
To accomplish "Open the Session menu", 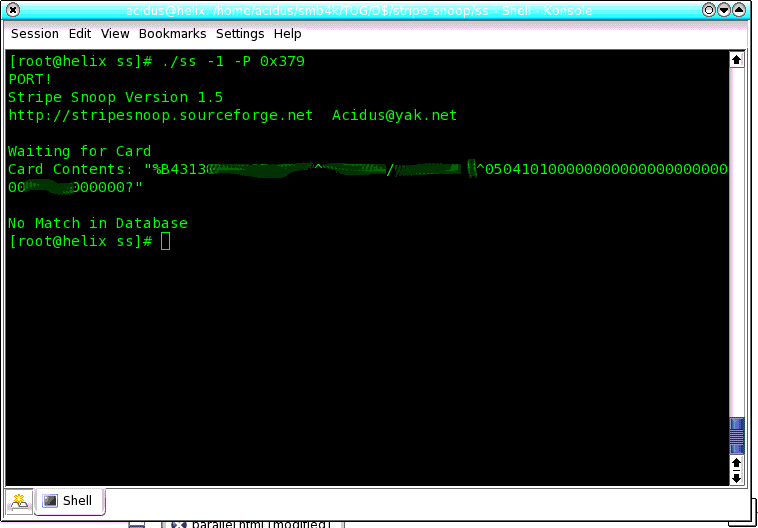I will tap(35, 33).
